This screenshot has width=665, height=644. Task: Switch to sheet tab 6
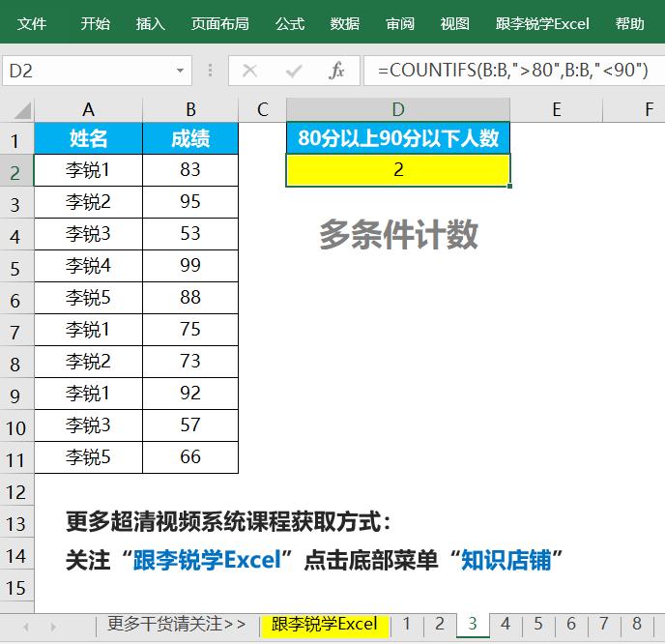click(571, 624)
